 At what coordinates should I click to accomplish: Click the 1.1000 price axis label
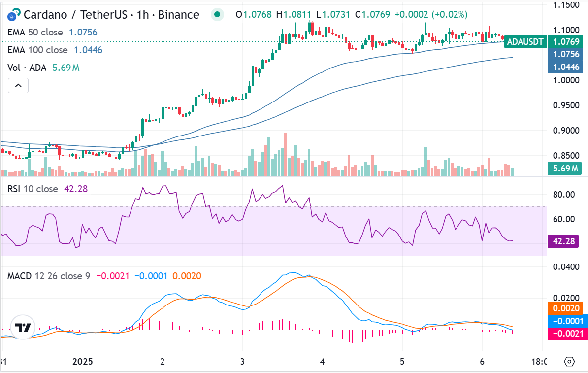[x=566, y=30]
